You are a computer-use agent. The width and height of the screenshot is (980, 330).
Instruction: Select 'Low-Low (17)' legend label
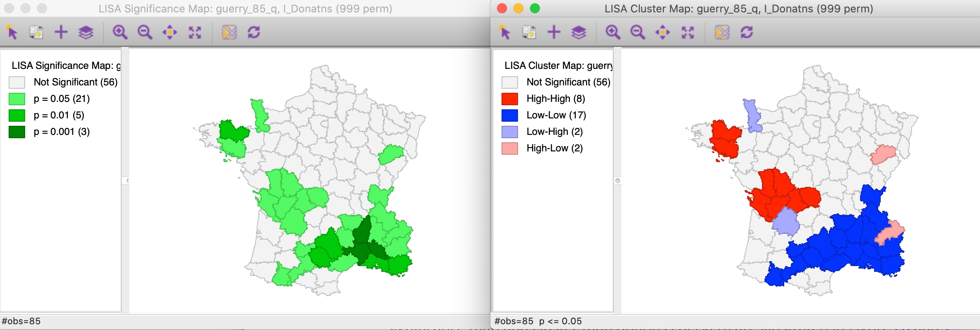pos(556,115)
